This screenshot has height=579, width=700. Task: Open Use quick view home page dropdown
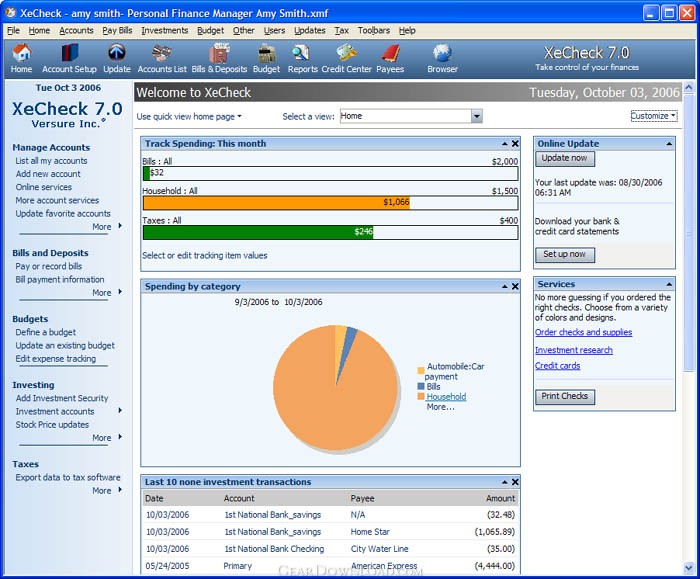point(189,117)
